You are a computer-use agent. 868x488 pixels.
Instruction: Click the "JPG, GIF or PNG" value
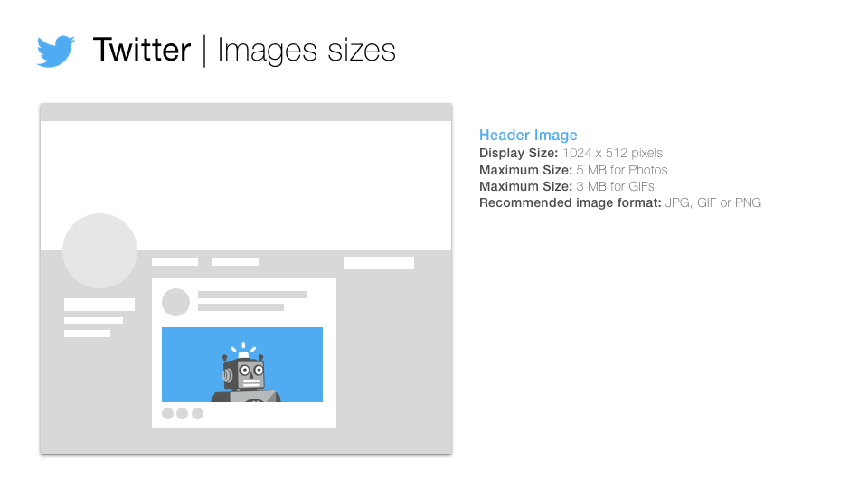pyautogui.click(x=713, y=203)
